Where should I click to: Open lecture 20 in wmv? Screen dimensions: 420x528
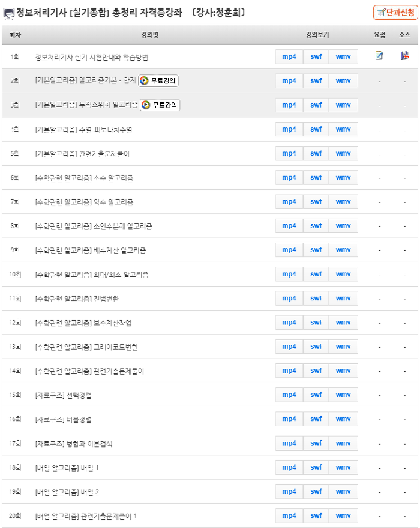point(343,516)
